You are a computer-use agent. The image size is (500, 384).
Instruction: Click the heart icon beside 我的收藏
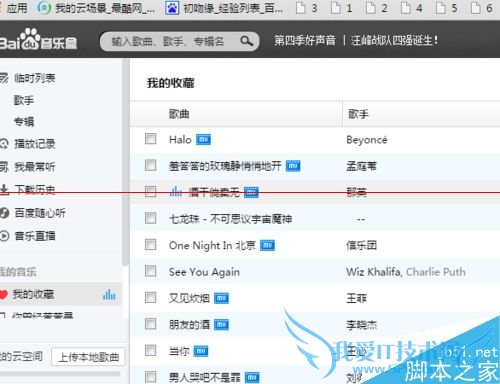3,295
